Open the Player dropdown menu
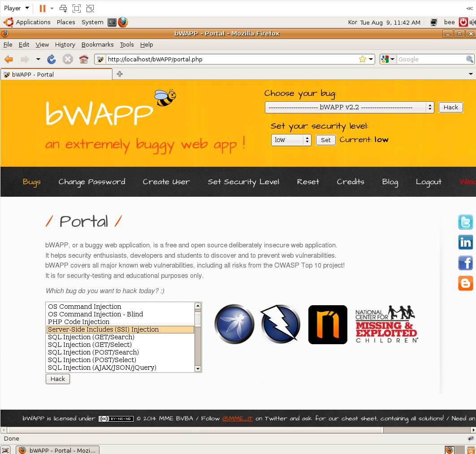This screenshot has width=476, height=454. click(17, 8)
